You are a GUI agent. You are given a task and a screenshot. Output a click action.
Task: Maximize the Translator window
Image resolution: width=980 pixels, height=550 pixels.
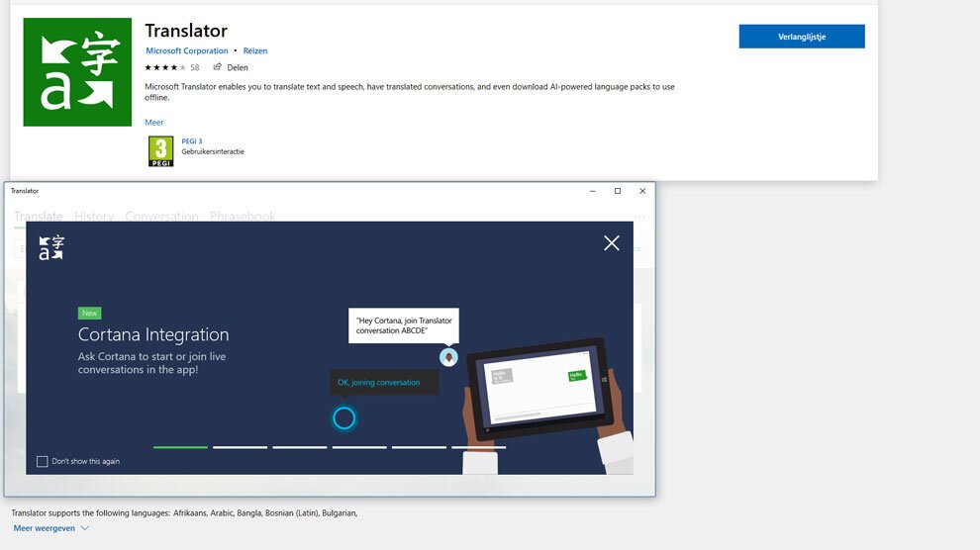(x=618, y=191)
